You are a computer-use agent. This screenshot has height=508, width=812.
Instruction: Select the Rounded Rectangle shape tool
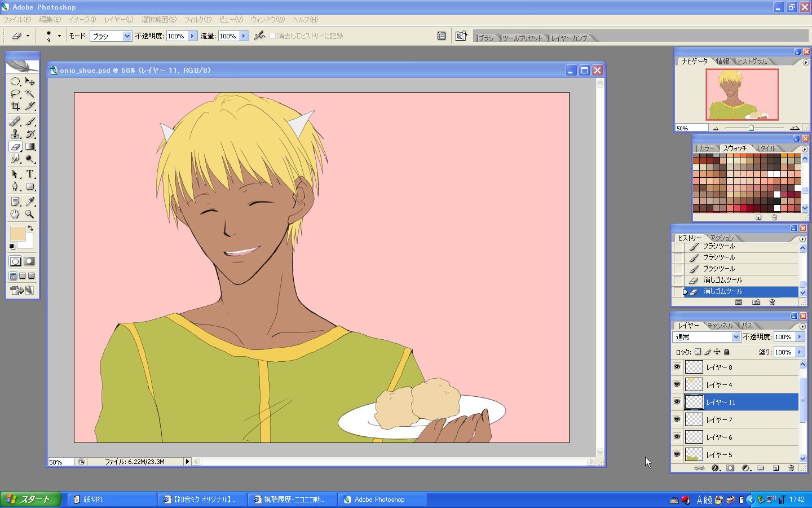(30, 186)
